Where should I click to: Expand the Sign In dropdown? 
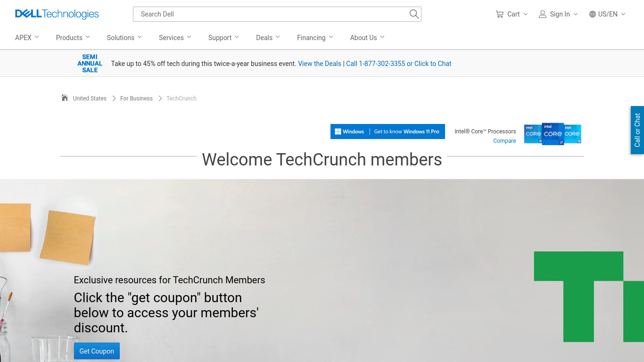click(x=559, y=14)
